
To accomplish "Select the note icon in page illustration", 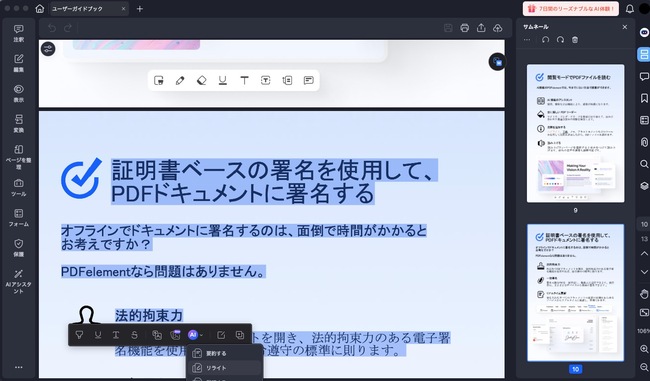I will tap(308, 80).
